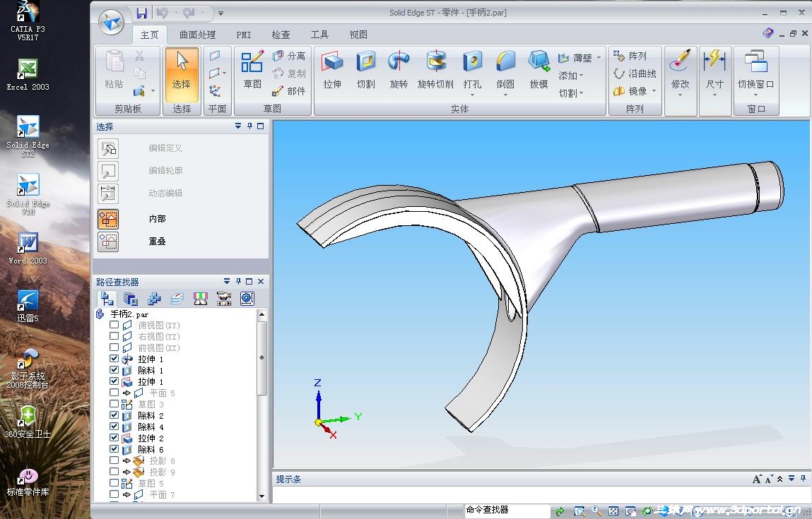
Task: Select the 打孔 hole tool
Action: click(472, 70)
